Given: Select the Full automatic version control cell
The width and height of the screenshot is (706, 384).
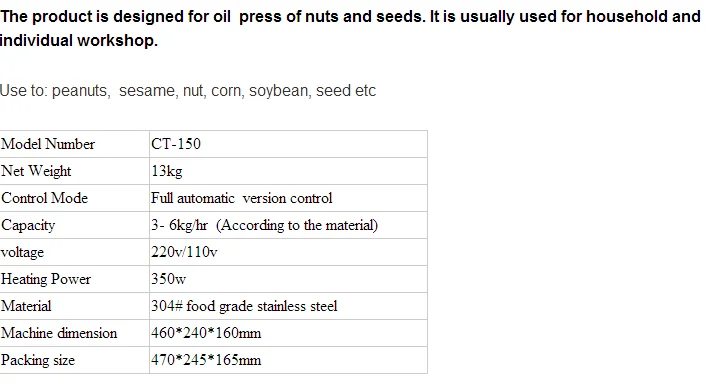Looking at the screenshot, I should click(288, 198).
